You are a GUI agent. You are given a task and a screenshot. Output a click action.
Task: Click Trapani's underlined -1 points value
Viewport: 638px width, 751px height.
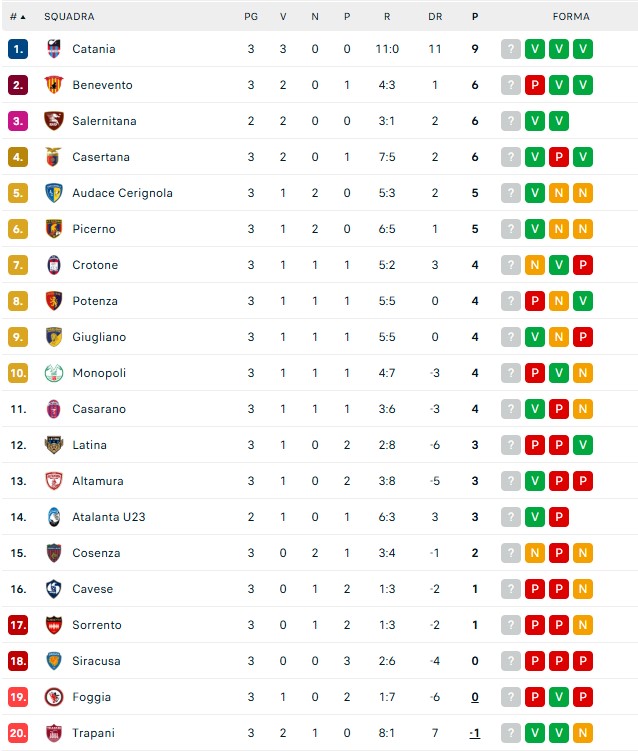pyautogui.click(x=475, y=733)
